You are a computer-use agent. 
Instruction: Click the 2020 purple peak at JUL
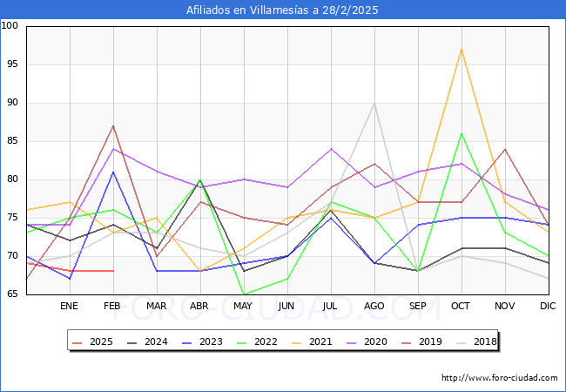pyautogui.click(x=331, y=149)
